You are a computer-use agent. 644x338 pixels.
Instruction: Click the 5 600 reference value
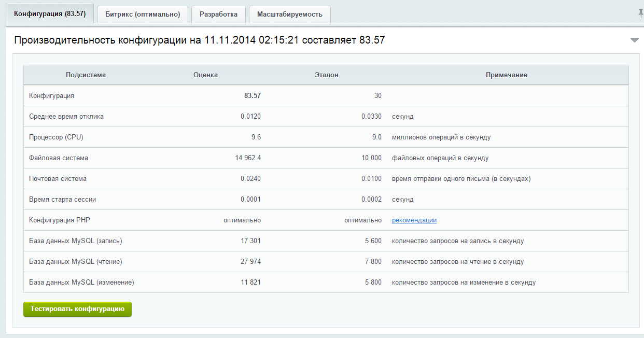[373, 241]
